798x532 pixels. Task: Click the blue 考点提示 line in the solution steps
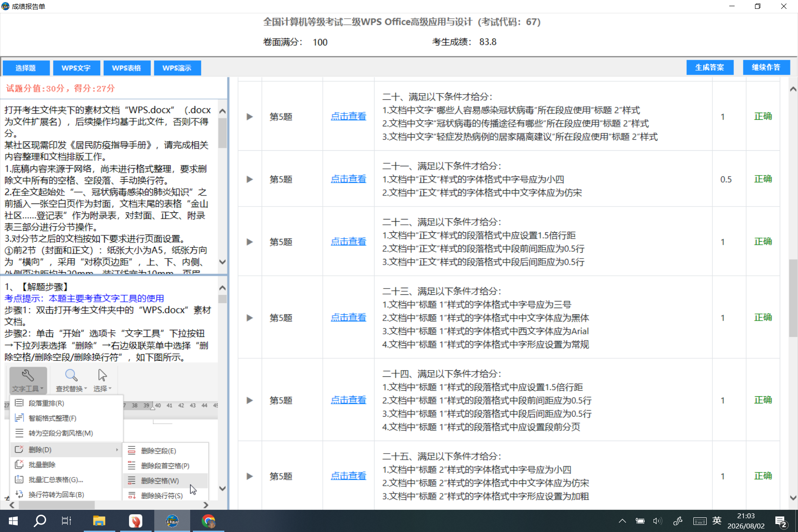[84, 298]
